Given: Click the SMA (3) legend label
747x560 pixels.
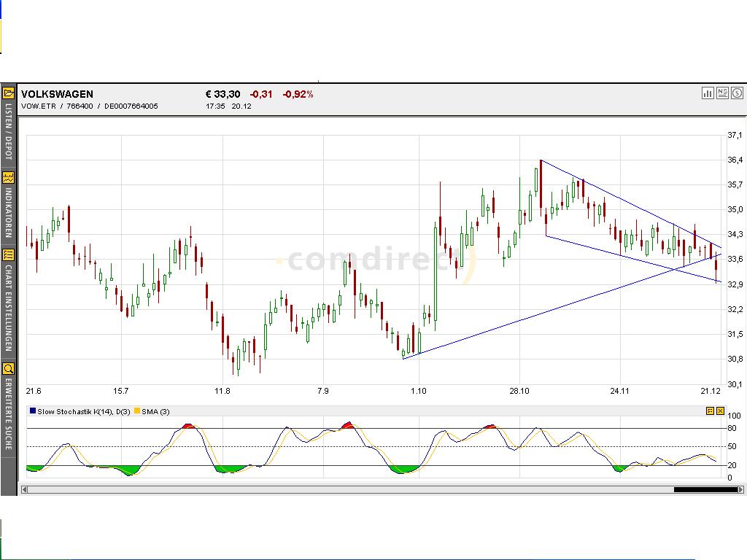Looking at the screenshot, I should coord(155,411).
